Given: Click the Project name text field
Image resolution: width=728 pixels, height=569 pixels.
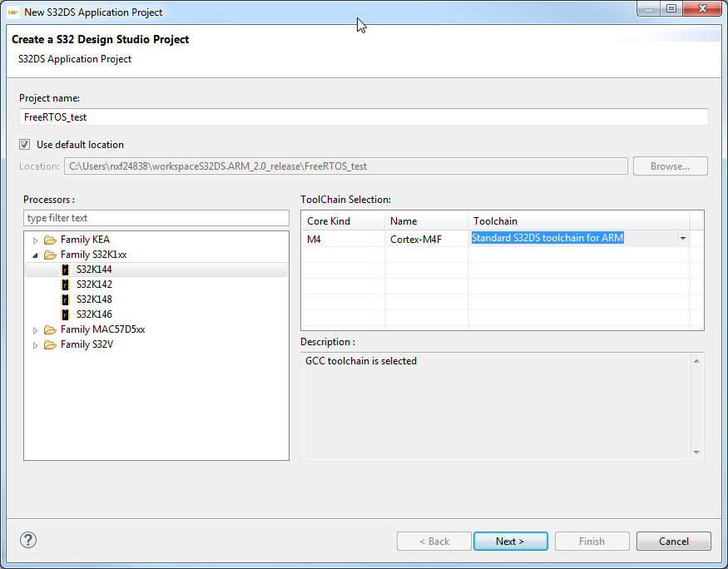Looking at the screenshot, I should (x=364, y=117).
